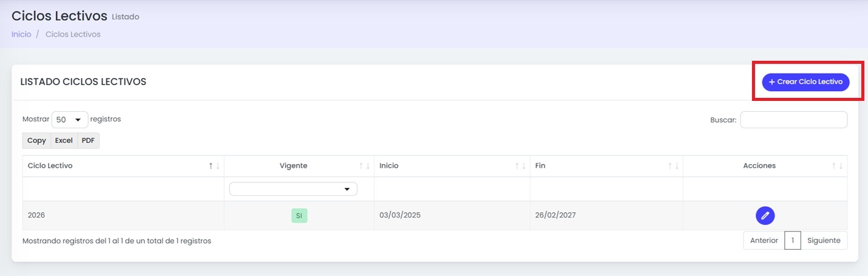868x276 pixels.
Task: Expand the Vigente filter dropdown
Action: [x=293, y=189]
